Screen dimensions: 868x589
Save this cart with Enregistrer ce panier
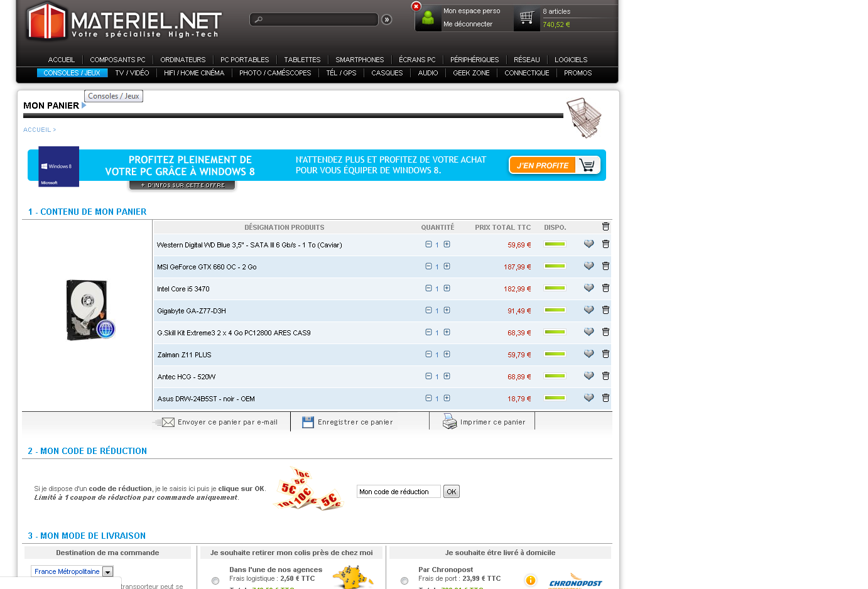(347, 422)
